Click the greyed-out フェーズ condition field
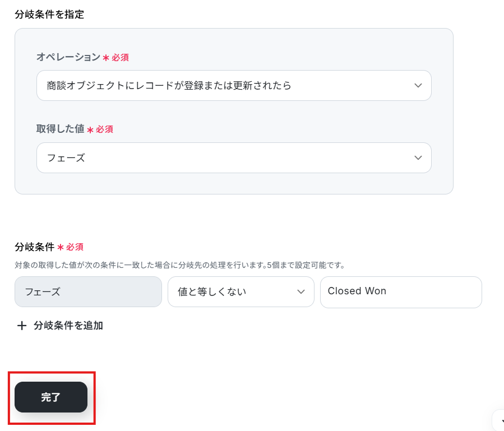 point(88,291)
